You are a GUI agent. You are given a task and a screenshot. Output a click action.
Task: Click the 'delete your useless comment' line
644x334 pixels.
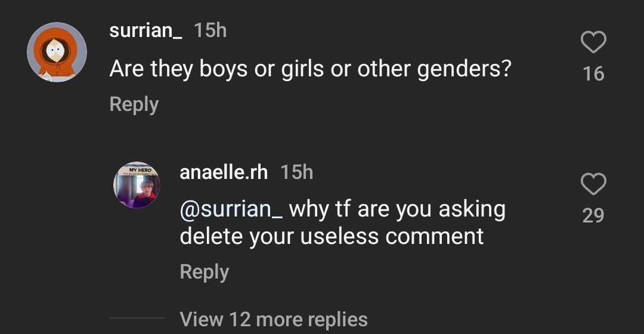tap(332, 237)
